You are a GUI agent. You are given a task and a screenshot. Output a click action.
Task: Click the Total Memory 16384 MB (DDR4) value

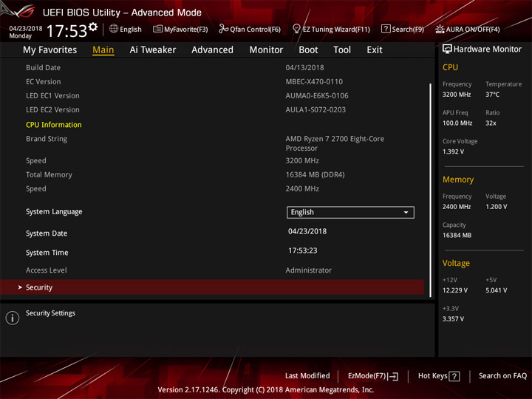[x=316, y=174]
